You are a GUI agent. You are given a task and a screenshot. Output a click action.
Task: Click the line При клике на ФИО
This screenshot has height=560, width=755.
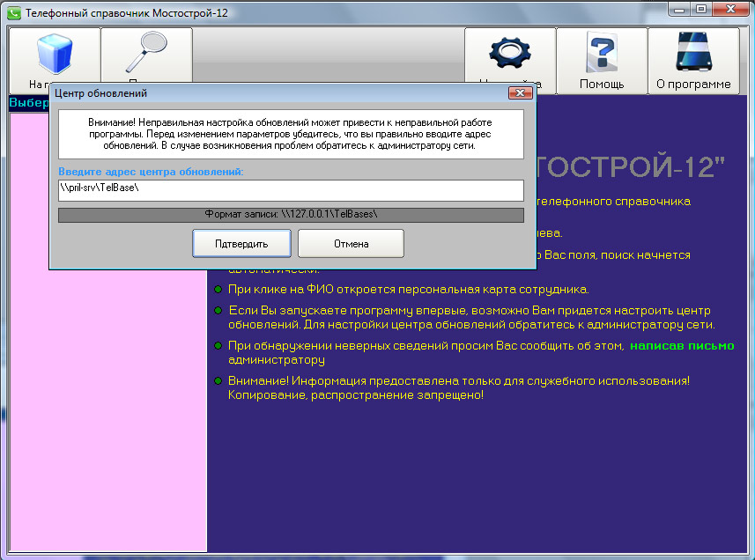point(408,289)
